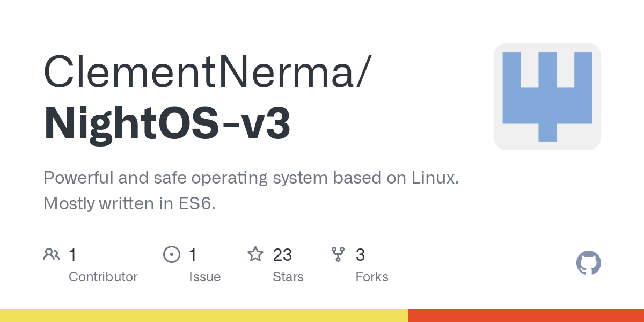The image size is (644, 322).
Task: Open the GitHub Octocat logo
Action: (x=588, y=264)
